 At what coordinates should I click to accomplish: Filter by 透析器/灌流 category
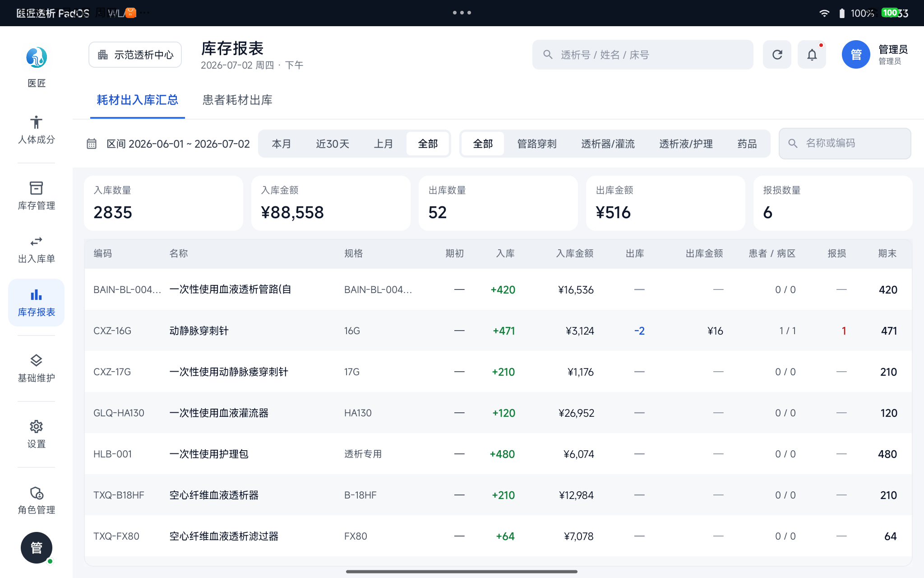point(608,144)
